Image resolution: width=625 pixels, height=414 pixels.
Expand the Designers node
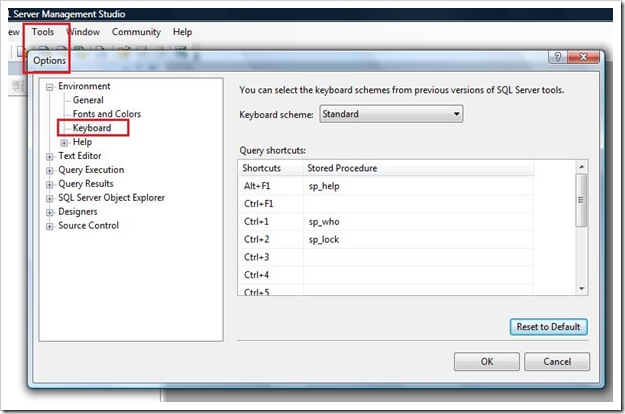49,212
